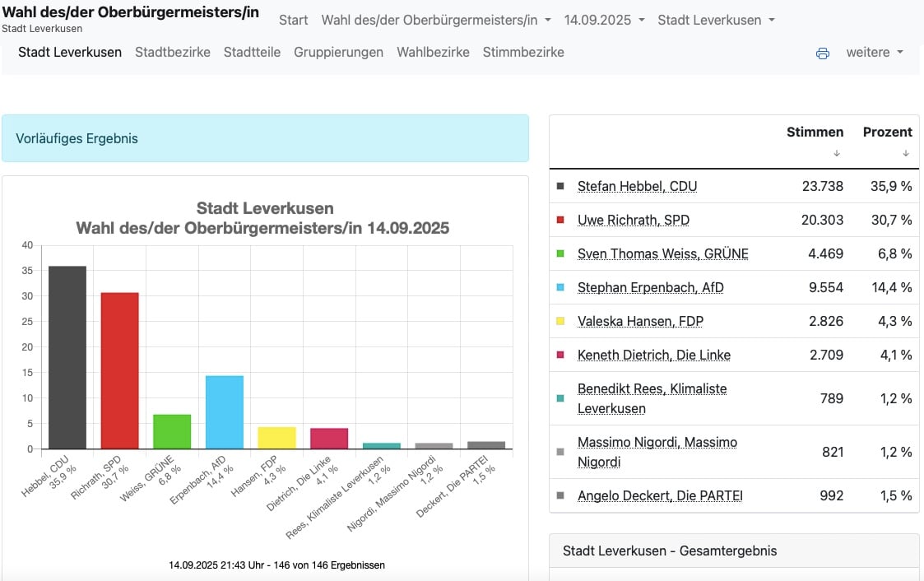The width and height of the screenshot is (924, 581).
Task: Click the yellow square next to Valeska Hansen
Action: coord(560,321)
